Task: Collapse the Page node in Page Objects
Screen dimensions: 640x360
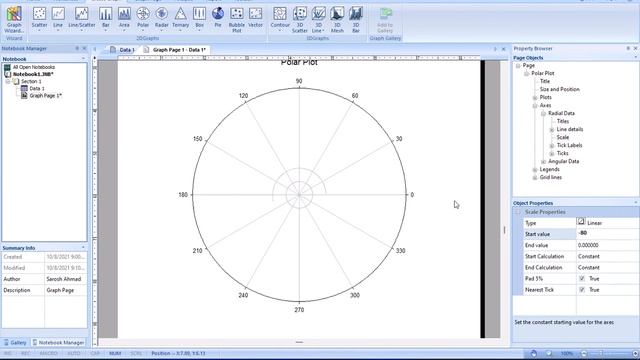Action: pyautogui.click(x=518, y=65)
